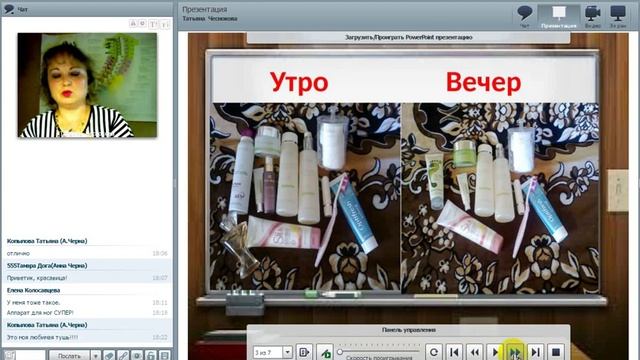The height and width of the screenshot is (360, 640).
Task: Click the smiley icon in the chat toolbar
Action: coord(137,356)
